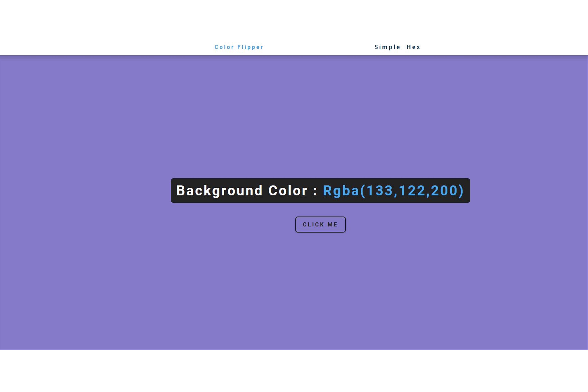Viewport: 588px width, 392px height.
Task: Select the blue value 200 in heading
Action: click(x=444, y=191)
